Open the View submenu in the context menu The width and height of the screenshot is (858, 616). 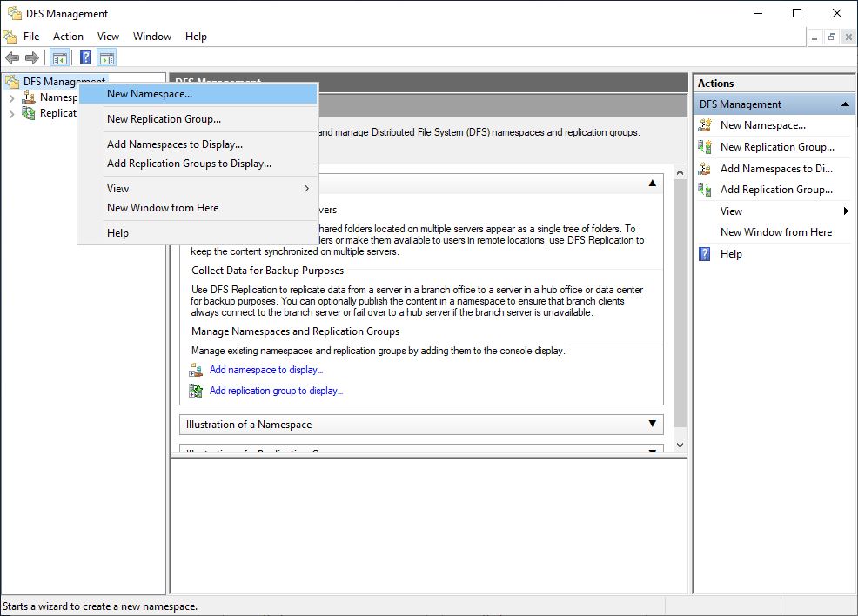[198, 188]
